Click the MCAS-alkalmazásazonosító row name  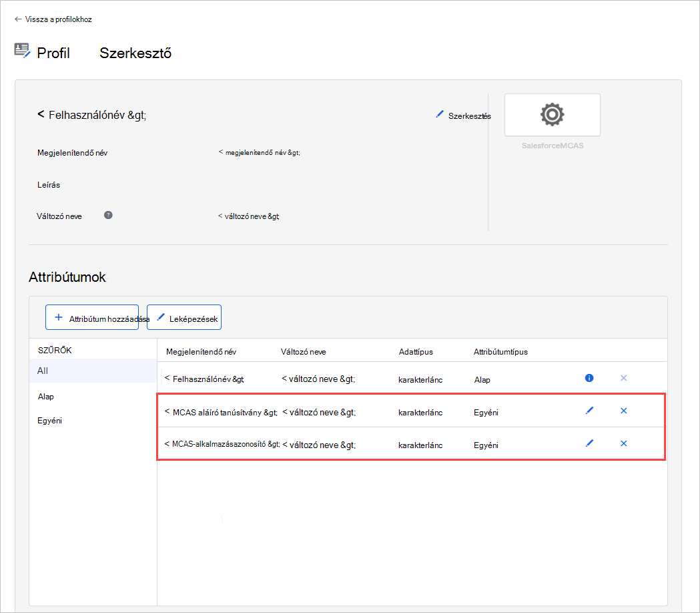222,443
